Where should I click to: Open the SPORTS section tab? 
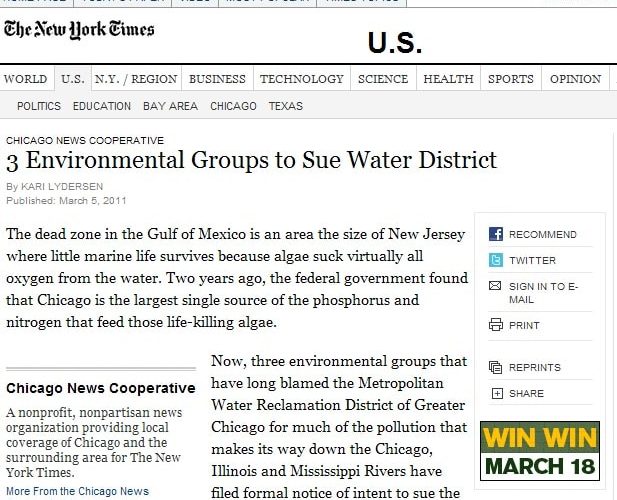pos(511,79)
